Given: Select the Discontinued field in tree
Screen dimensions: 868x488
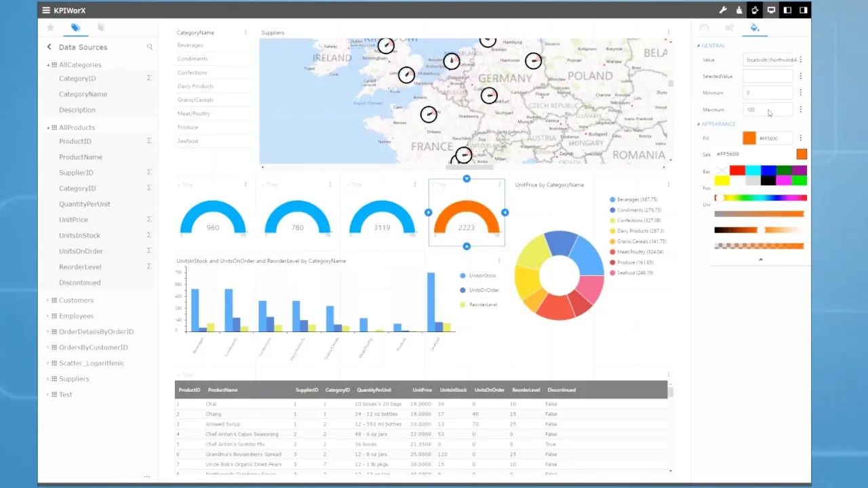Looking at the screenshot, I should click(x=80, y=283).
